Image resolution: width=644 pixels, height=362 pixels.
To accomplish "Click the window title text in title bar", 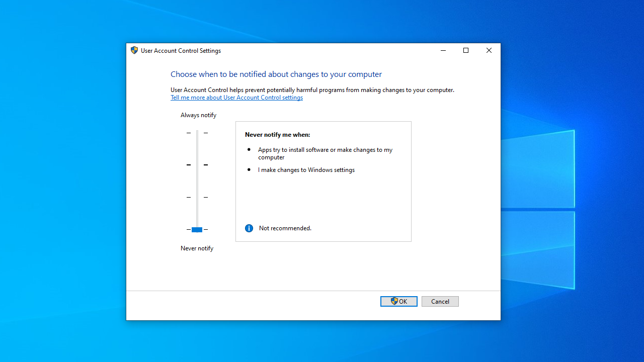I will tap(181, 51).
